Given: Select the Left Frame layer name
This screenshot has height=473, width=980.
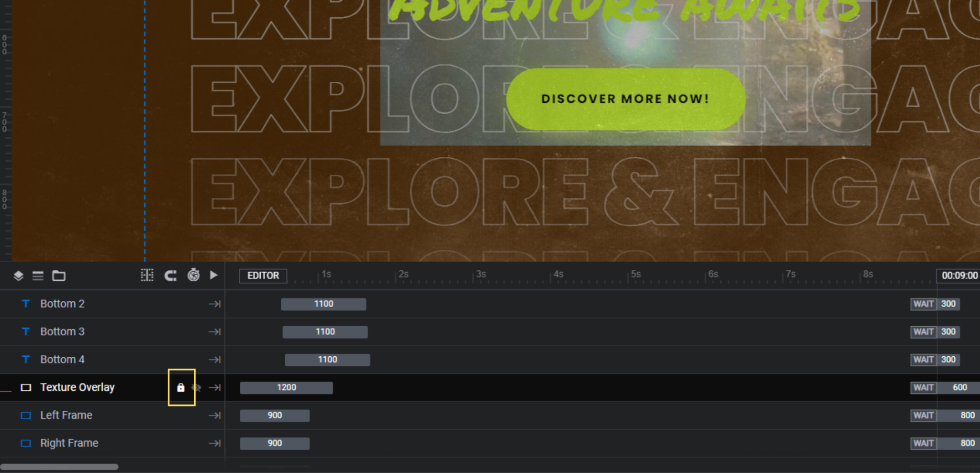Looking at the screenshot, I should 66,415.
